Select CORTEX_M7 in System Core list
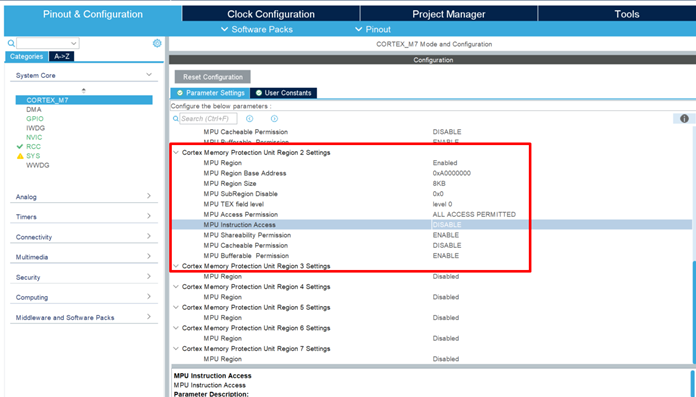 coord(84,100)
